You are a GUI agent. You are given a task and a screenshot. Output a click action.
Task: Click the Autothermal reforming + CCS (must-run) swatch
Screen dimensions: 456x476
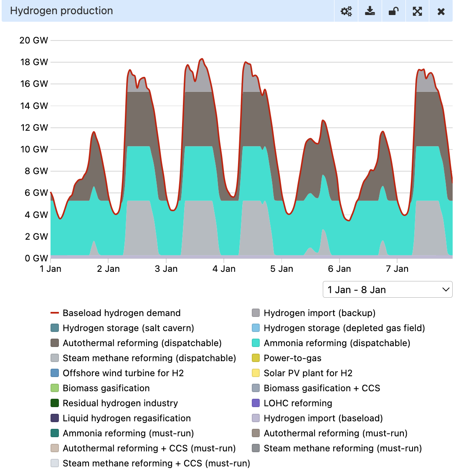pyautogui.click(x=55, y=448)
